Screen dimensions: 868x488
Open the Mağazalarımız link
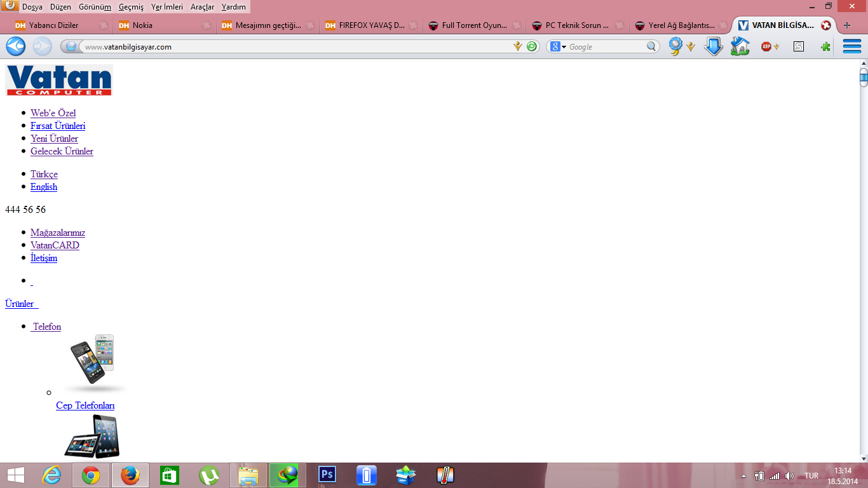[58, 233]
